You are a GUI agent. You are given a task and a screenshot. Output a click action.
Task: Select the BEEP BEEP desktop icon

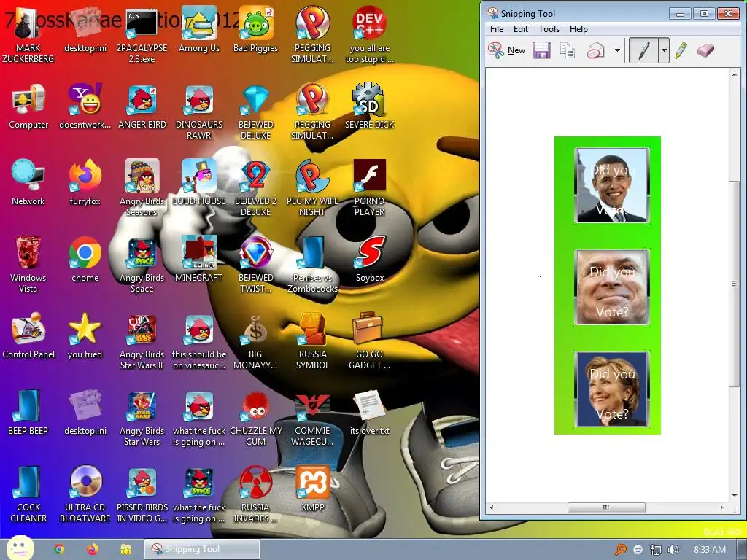click(28, 413)
